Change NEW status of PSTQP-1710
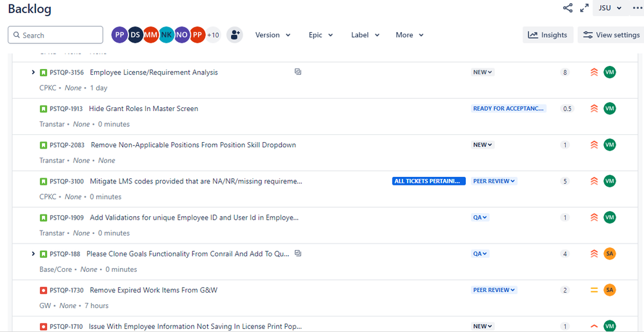This screenshot has height=332, width=644. coord(483,326)
